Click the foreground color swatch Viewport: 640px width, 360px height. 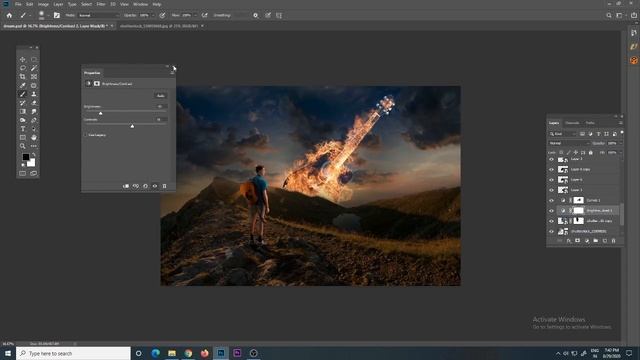coord(26,157)
